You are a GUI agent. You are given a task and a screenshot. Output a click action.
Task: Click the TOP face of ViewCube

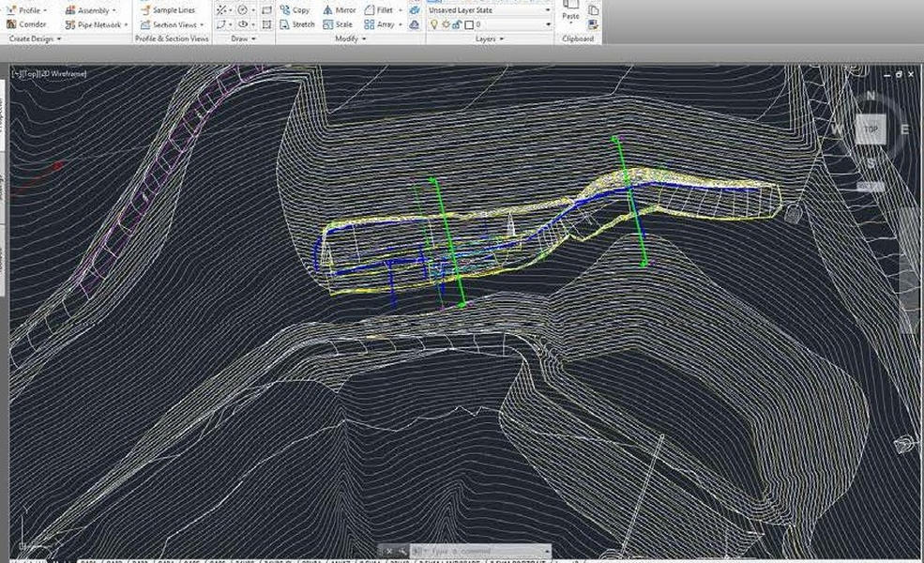point(871,129)
